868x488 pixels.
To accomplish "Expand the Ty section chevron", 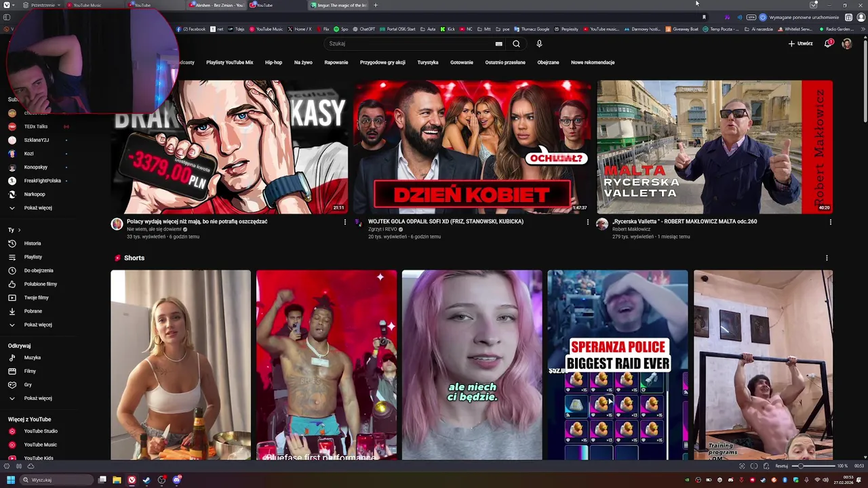I will click(x=18, y=230).
